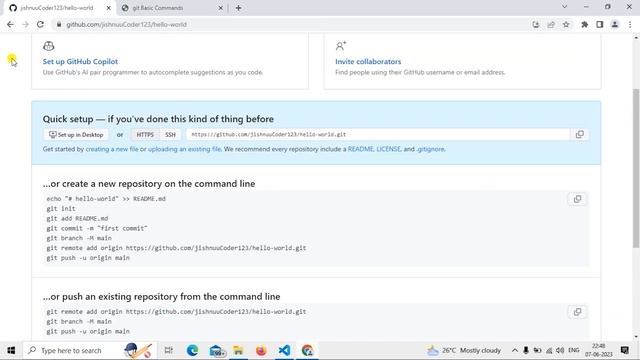
Task: Open the README link
Action: (360, 149)
